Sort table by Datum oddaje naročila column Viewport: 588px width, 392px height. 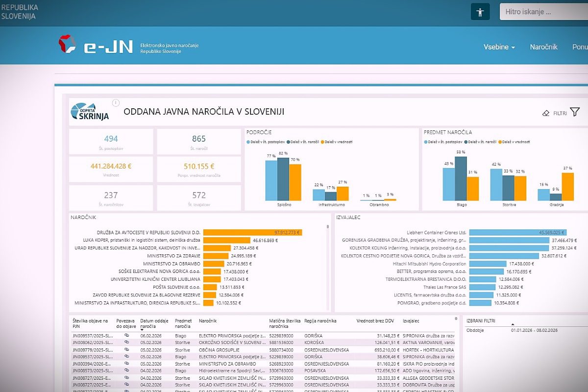[x=154, y=323]
